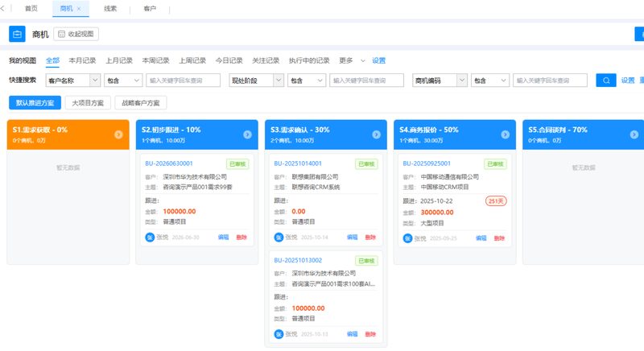Click the blue search magnifier button
The image size is (644, 351).
[606, 81]
